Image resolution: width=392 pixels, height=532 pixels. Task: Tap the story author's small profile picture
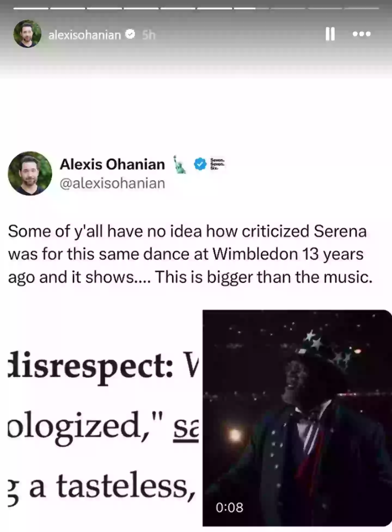27,34
